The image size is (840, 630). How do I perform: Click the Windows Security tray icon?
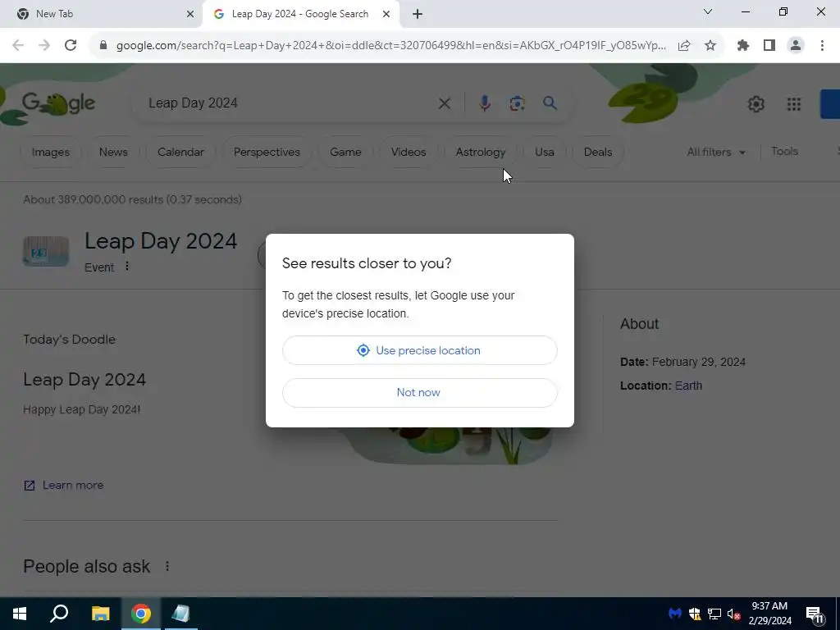695,614
